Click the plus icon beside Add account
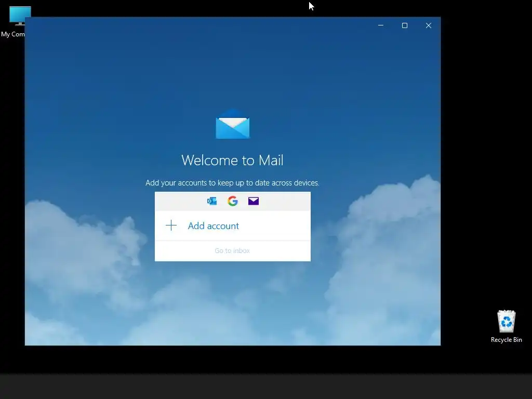Viewport: 532px width, 399px height. 171,225
